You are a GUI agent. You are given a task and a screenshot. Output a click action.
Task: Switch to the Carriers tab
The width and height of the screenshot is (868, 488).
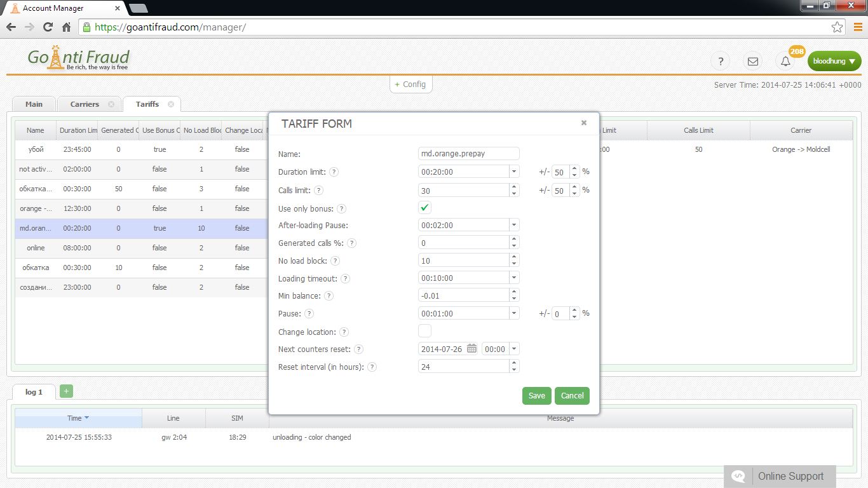[85, 104]
